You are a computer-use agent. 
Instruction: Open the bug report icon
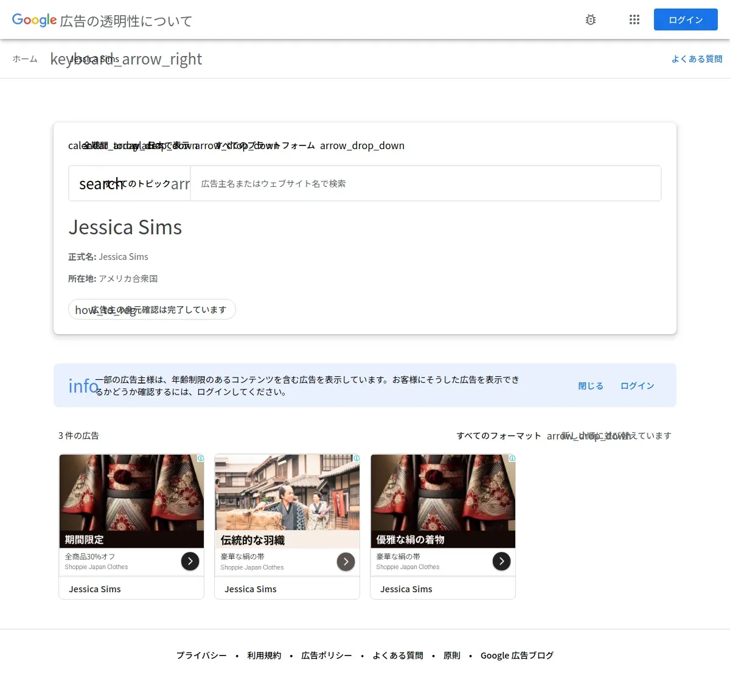click(591, 20)
